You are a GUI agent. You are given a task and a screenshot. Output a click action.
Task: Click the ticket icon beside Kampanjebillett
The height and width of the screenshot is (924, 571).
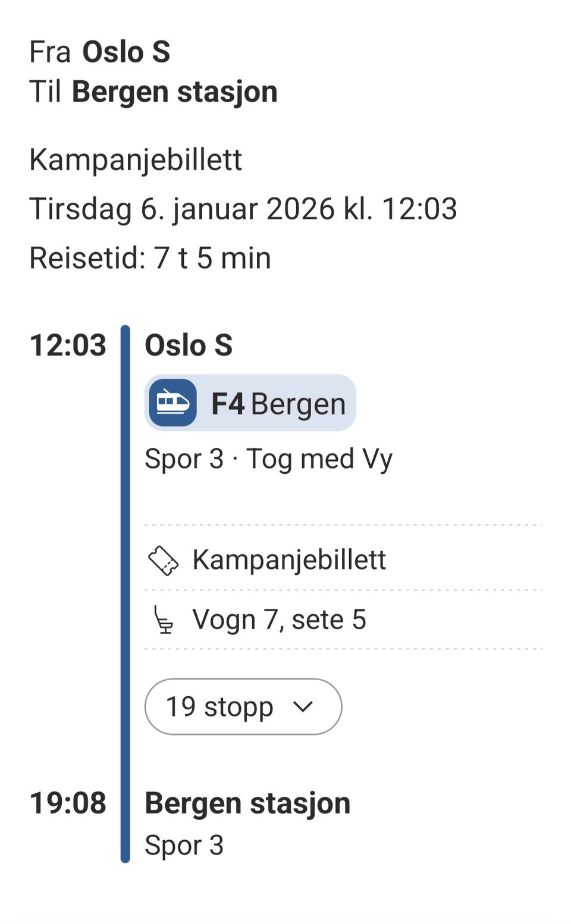[162, 560]
